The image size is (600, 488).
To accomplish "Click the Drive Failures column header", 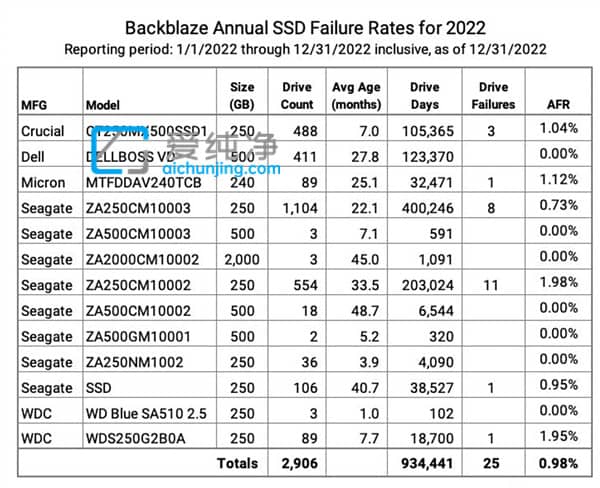I will [x=493, y=96].
